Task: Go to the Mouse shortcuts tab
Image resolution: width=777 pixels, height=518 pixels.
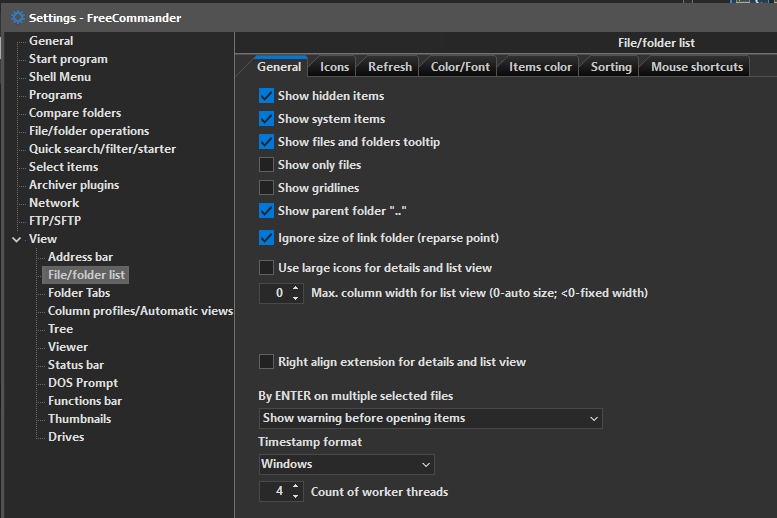Action: (x=697, y=67)
